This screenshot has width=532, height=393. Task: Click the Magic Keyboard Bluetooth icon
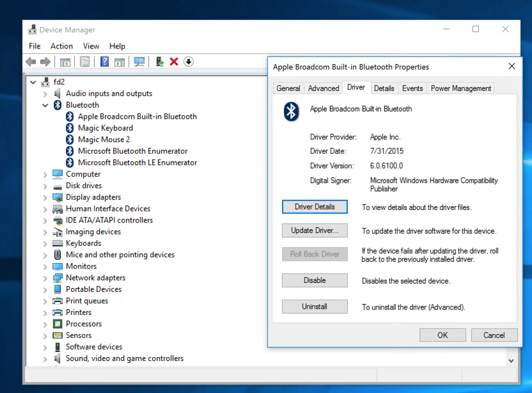70,128
